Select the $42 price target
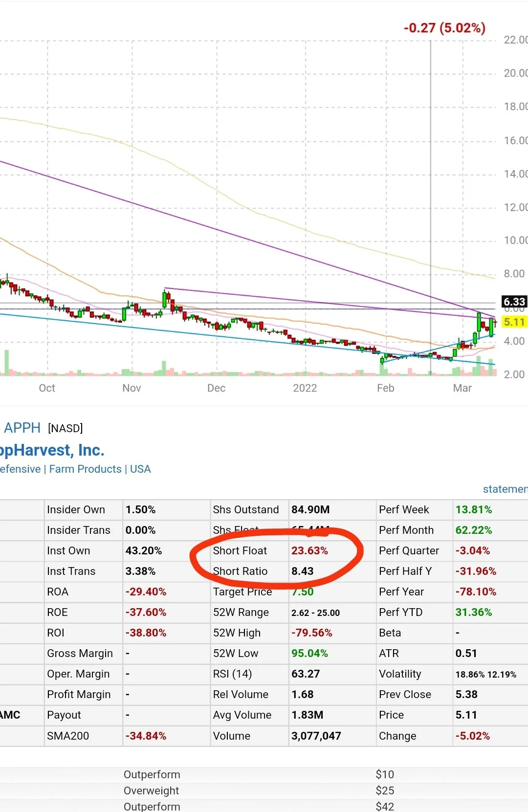528x812 pixels. pos(385,807)
